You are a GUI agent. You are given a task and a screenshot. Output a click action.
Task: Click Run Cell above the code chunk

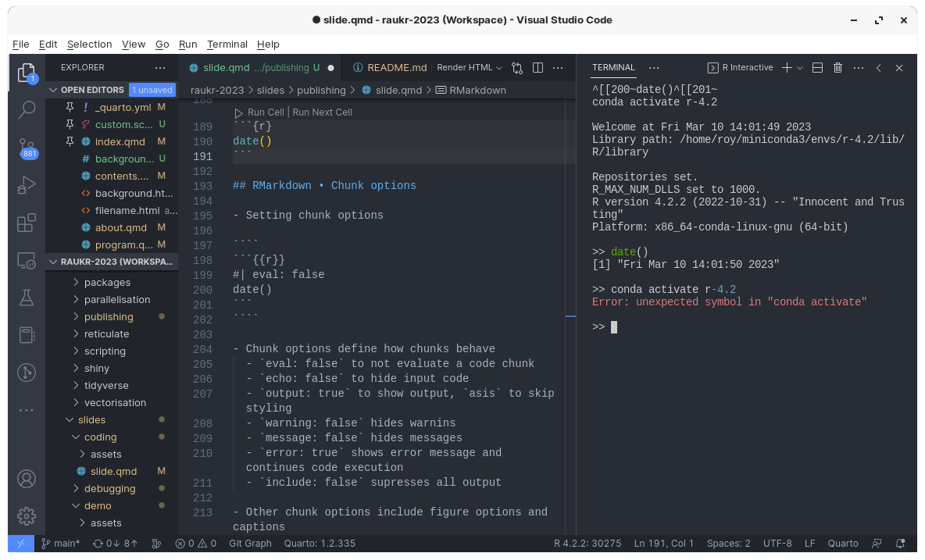click(x=266, y=112)
